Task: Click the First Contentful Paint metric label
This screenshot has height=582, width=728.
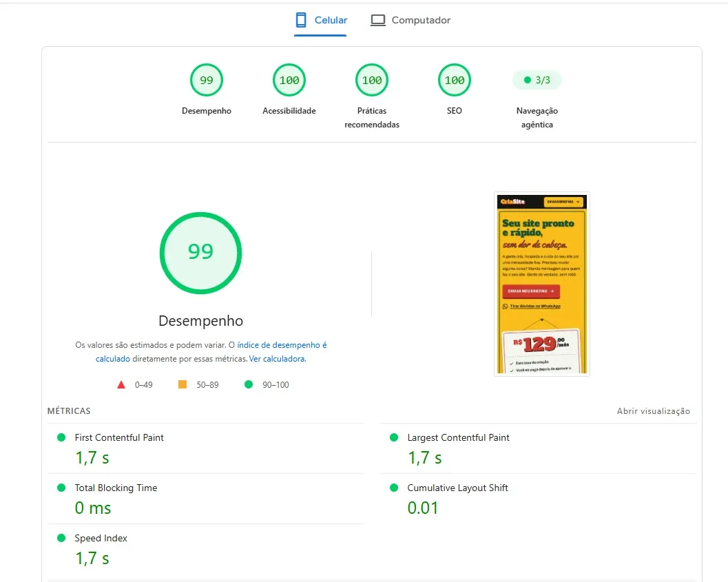Action: [119, 437]
